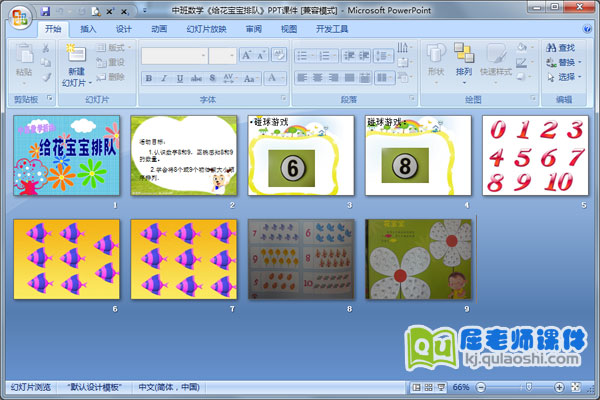Open the Office button menu
600x400 pixels.
(20, 16)
